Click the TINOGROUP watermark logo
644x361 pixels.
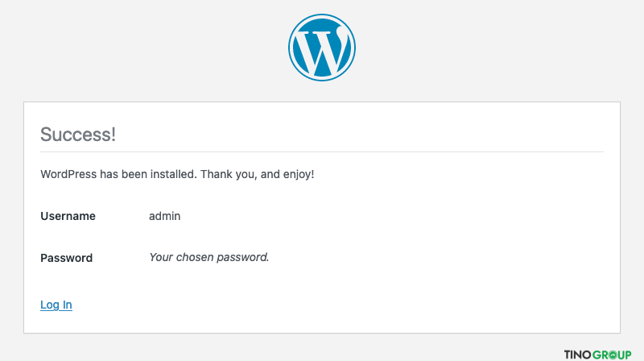597,355
